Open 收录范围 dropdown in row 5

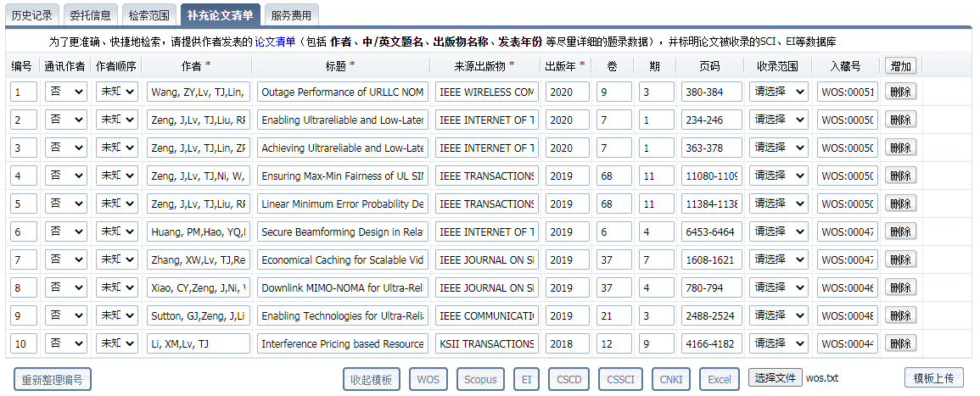click(779, 204)
